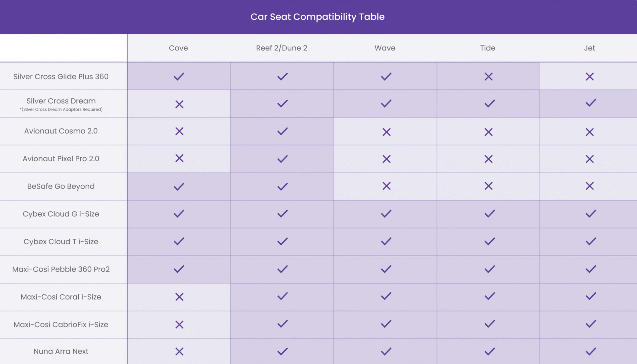Click the checkmark for Silver Cross Dream under Jet

pyautogui.click(x=591, y=103)
